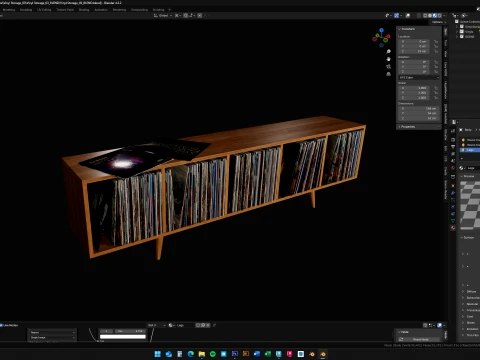Open the World properties tab
Image resolution: width=480 pixels, height=360 pixels.
[x=453, y=168]
